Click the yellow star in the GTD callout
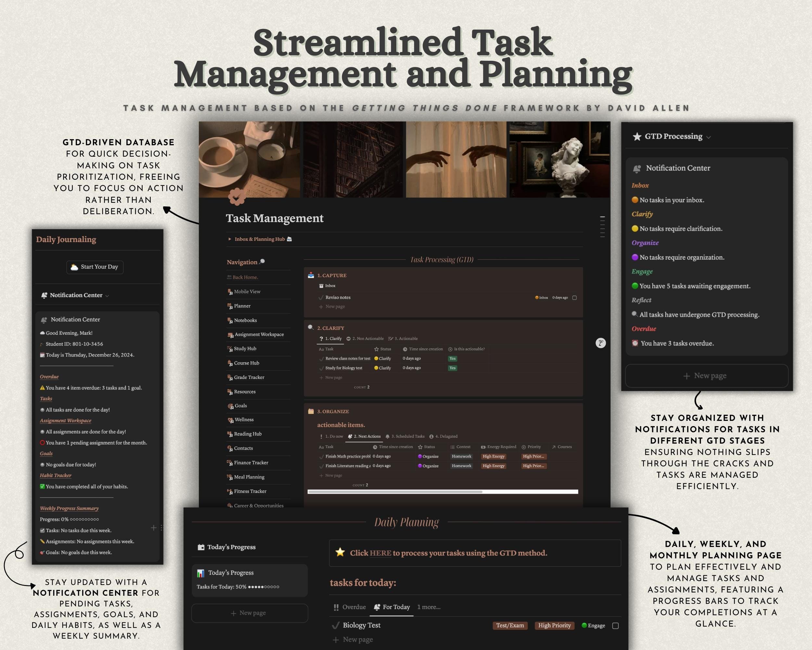 (x=340, y=552)
